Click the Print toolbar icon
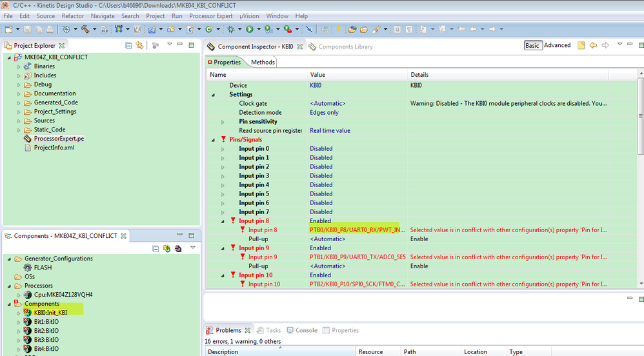This screenshot has width=644, height=356. (x=50, y=29)
